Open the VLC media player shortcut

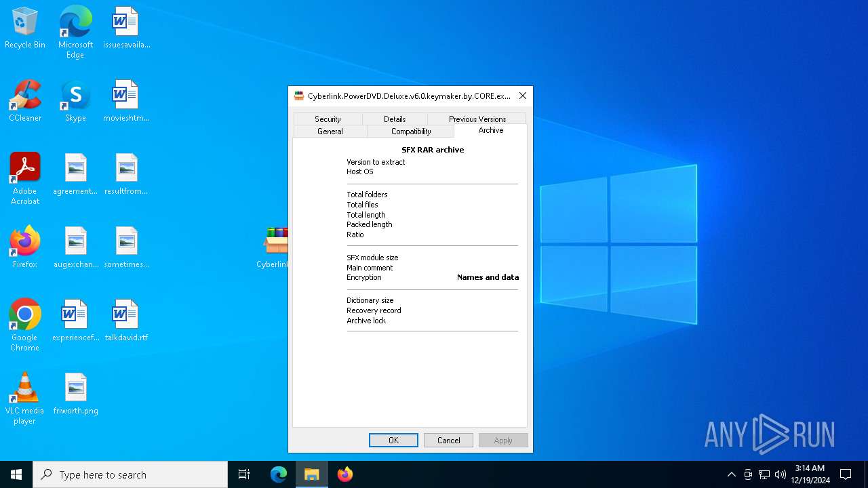25,399
